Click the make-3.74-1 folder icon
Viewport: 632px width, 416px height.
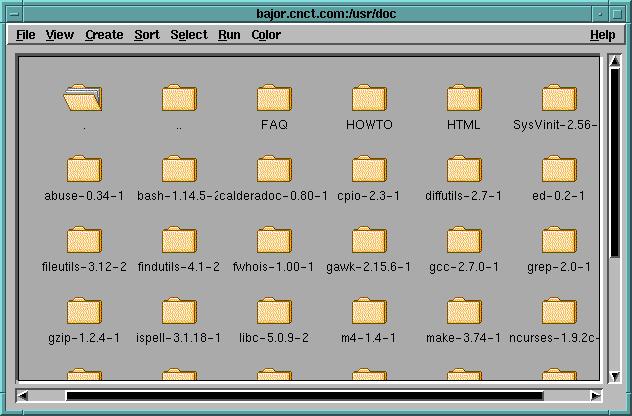coord(464,312)
